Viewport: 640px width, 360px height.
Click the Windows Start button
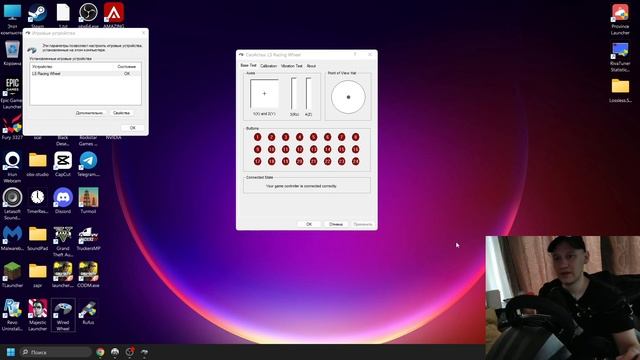[x=11, y=352]
